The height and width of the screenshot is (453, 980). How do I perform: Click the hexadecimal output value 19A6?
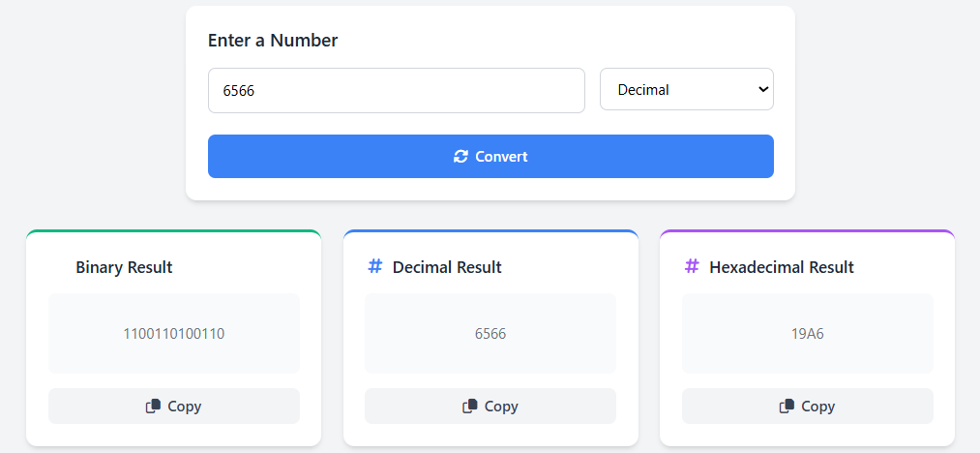(808, 334)
